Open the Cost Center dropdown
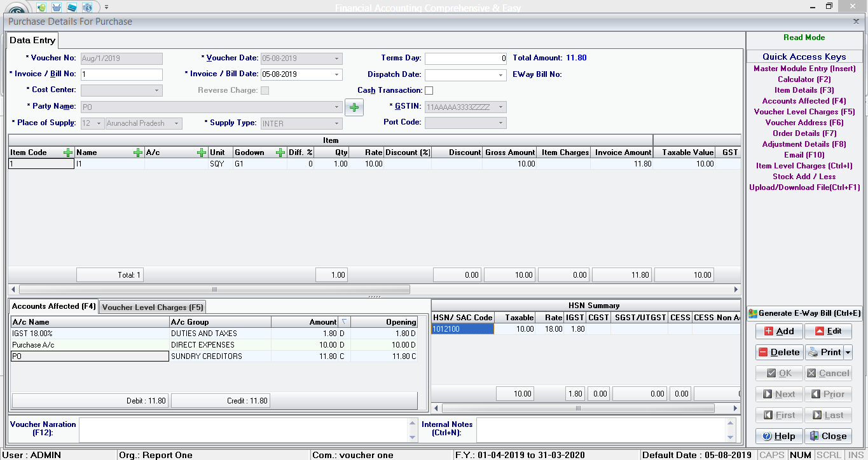The height and width of the screenshot is (460, 868). 157,91
